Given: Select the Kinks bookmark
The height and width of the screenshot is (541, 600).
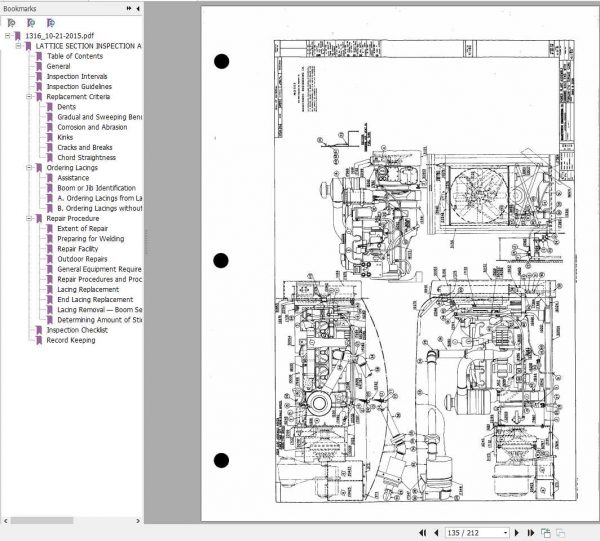Looking at the screenshot, I should (x=65, y=137).
